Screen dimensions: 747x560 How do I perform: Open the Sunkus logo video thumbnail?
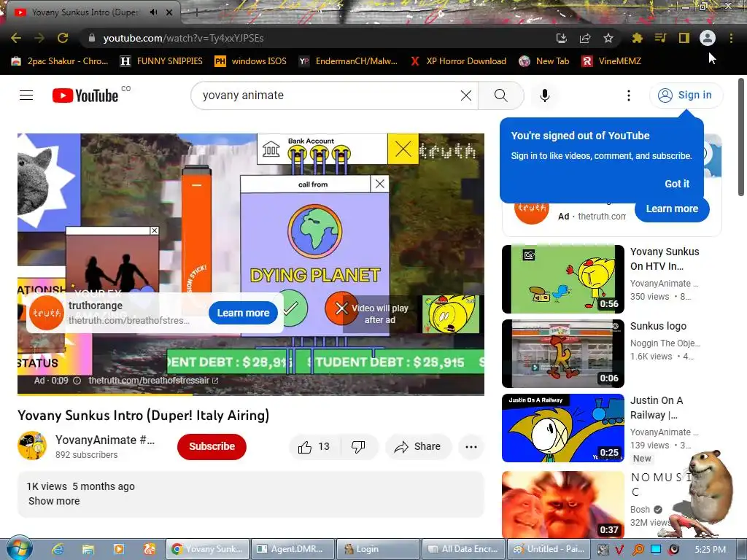tap(562, 354)
